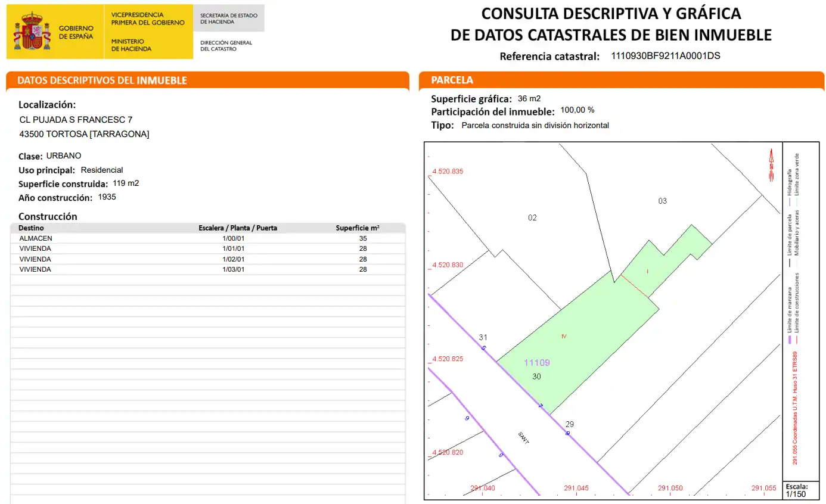Select surface '28' in the 1/03/01 row
This screenshot has width=826, height=504.
363,269
